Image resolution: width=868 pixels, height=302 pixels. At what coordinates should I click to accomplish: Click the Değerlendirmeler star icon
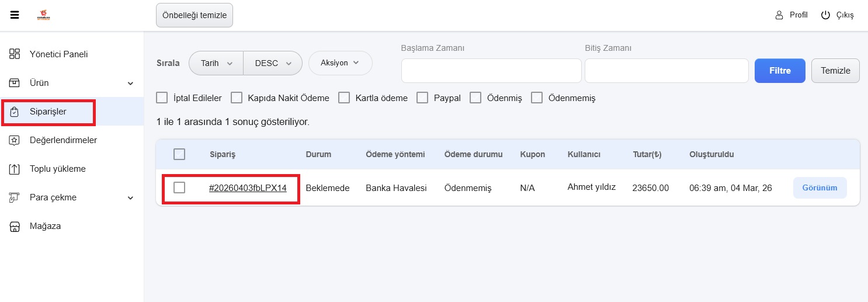15,140
